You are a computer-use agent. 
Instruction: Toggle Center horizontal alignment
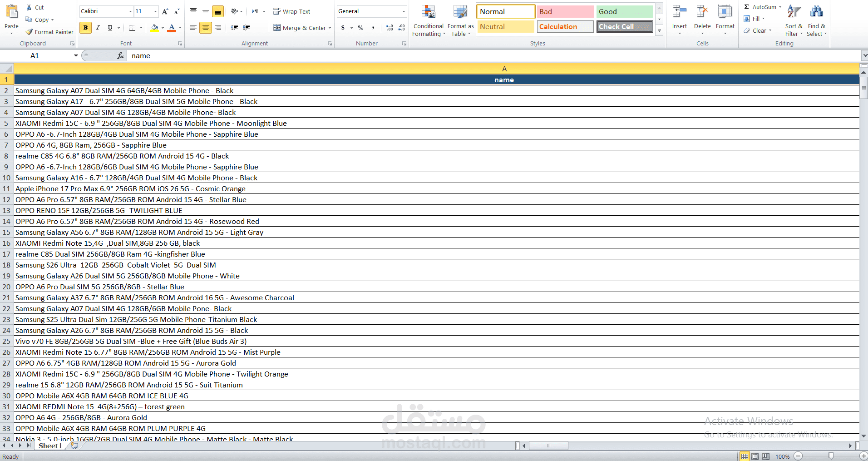coord(206,28)
